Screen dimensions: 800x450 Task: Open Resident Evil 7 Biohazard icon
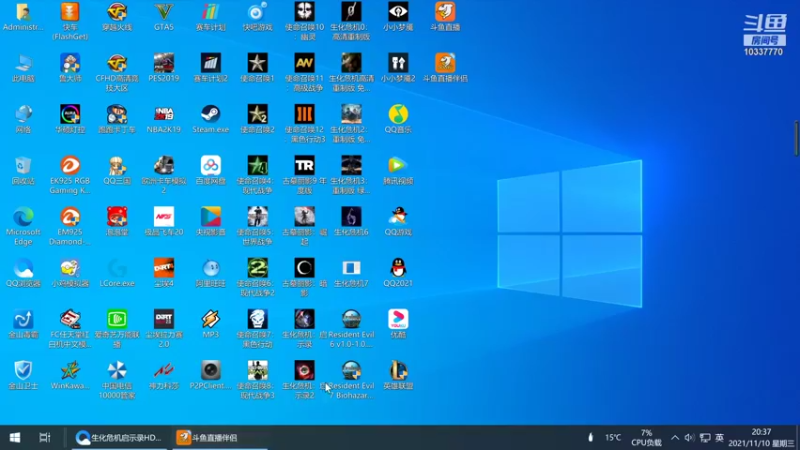(x=351, y=380)
